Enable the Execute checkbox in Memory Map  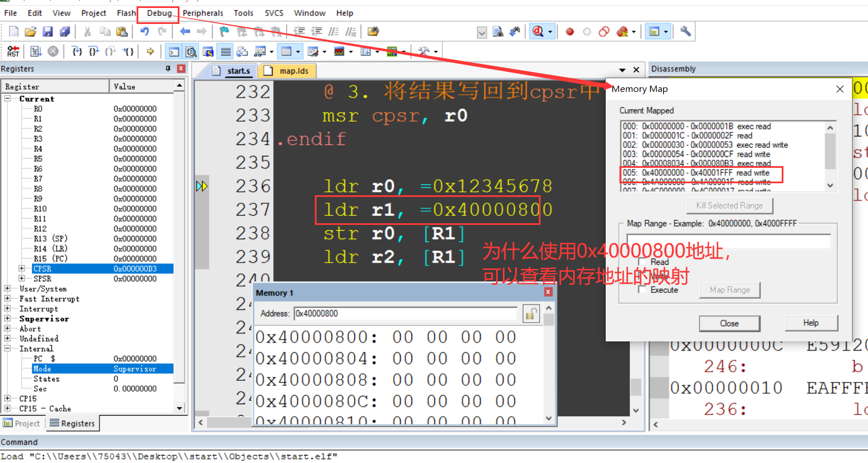[x=642, y=289]
